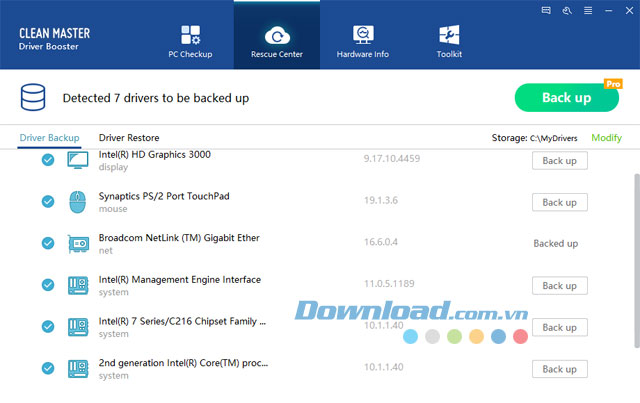640x403 pixels.
Task: Open the Toolkit tab
Action: click(449, 42)
